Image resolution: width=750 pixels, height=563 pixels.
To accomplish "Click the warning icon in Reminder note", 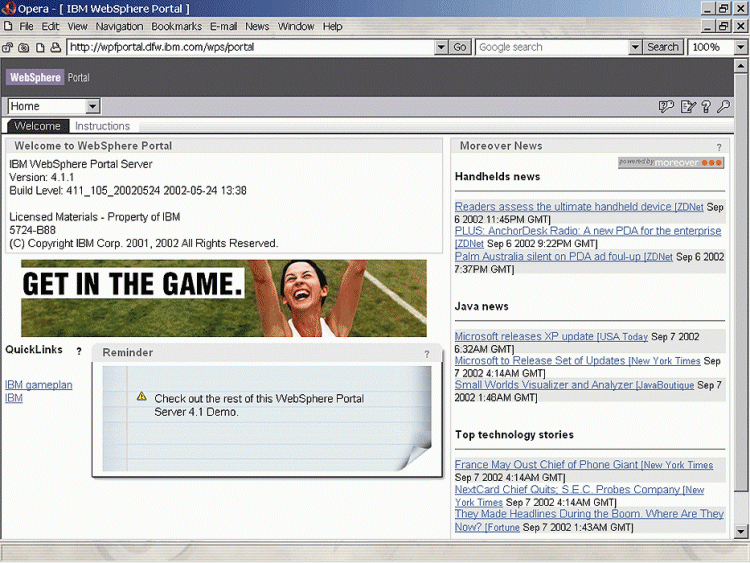I will 142,396.
